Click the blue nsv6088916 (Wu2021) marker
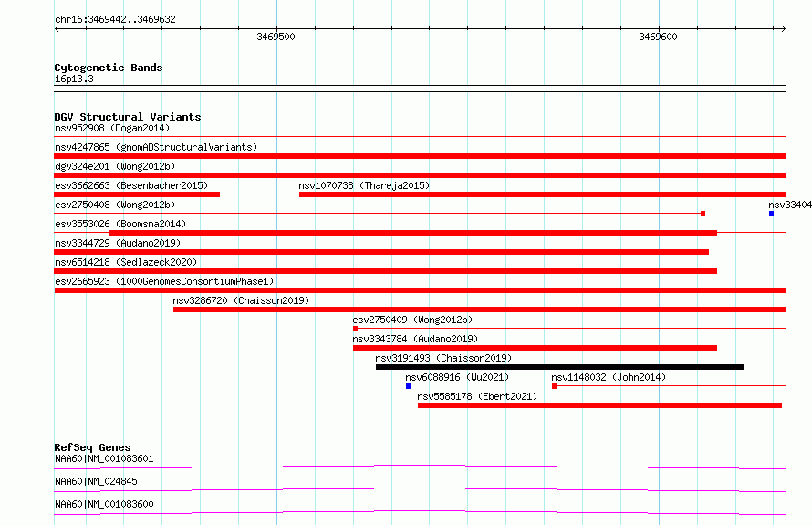The width and height of the screenshot is (812, 525). 409,386
